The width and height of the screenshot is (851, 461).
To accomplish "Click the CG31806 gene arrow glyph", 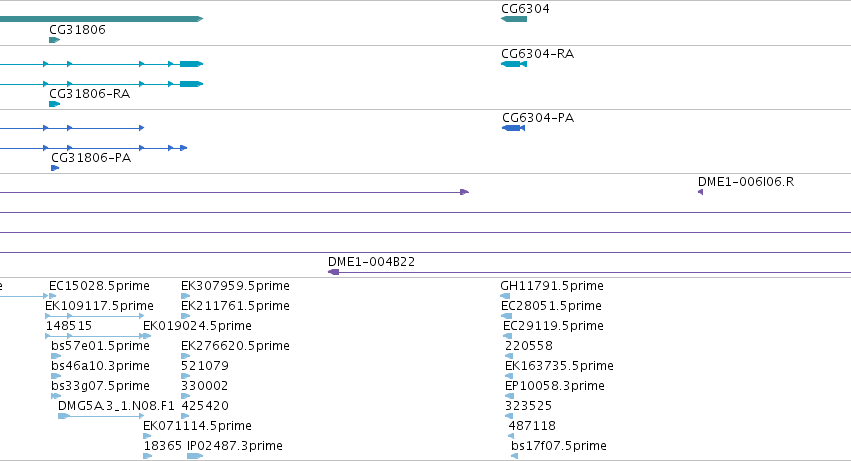I will click(x=54, y=40).
